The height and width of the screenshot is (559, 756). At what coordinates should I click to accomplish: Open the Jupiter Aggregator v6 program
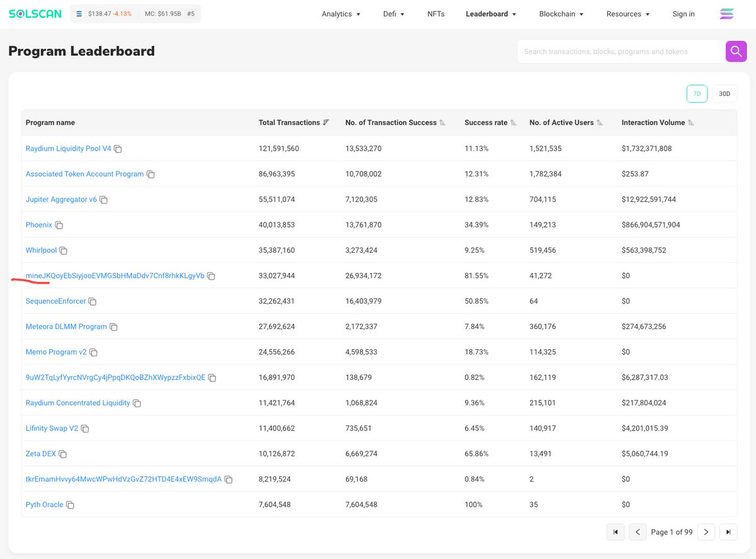pos(61,200)
